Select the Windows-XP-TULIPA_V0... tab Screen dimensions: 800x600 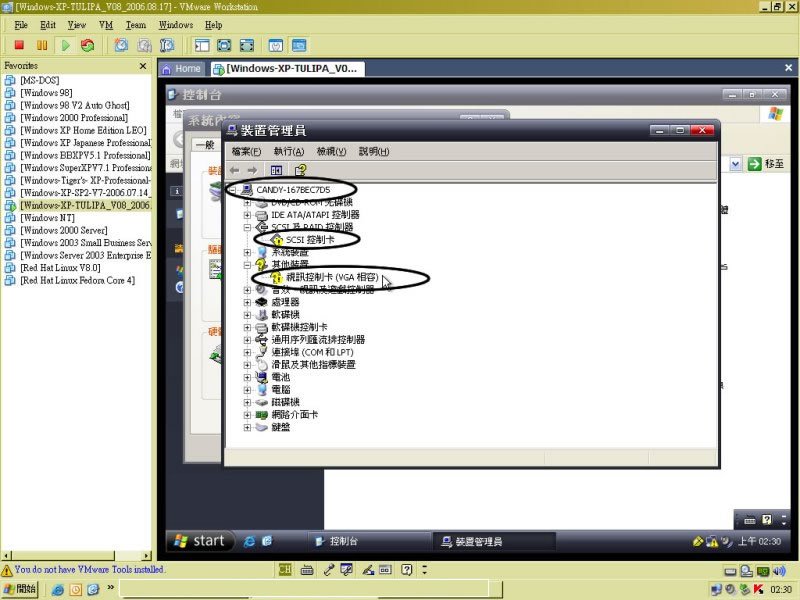[x=287, y=69]
